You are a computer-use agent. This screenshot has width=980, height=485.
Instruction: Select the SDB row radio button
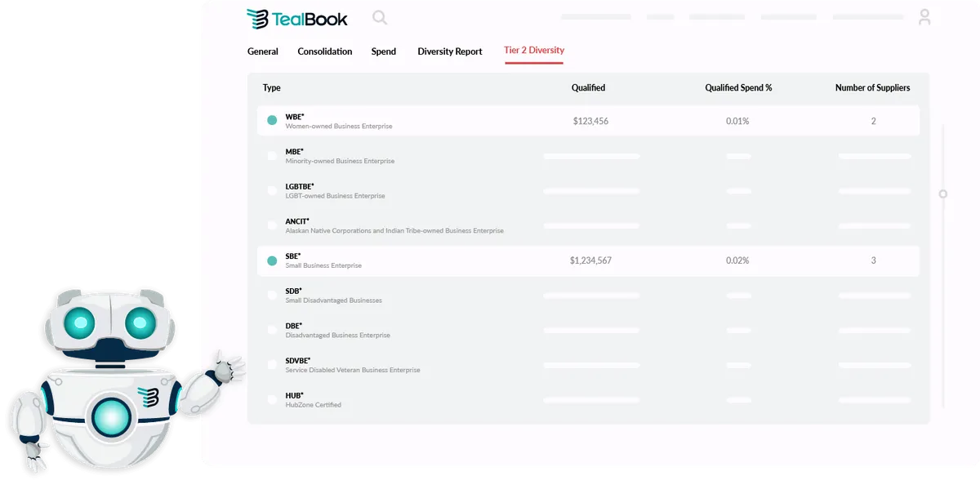(272, 295)
